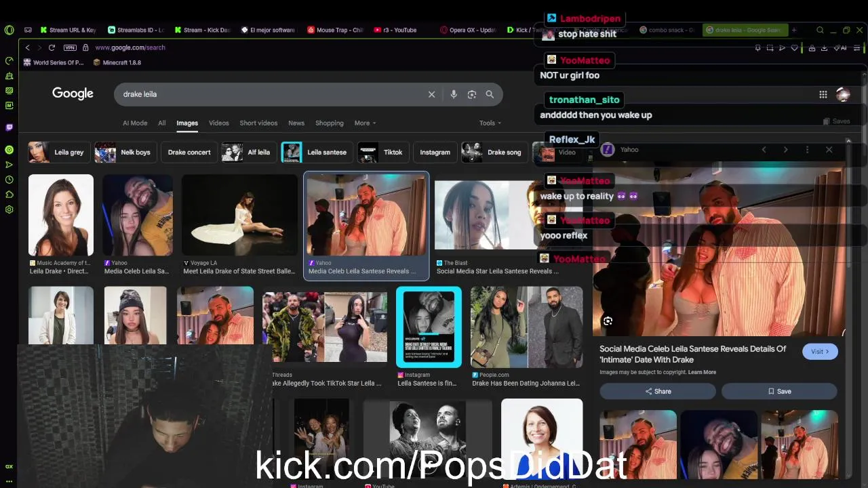The width and height of the screenshot is (868, 488).
Task: Click Visit button in image preview
Action: [x=820, y=352]
